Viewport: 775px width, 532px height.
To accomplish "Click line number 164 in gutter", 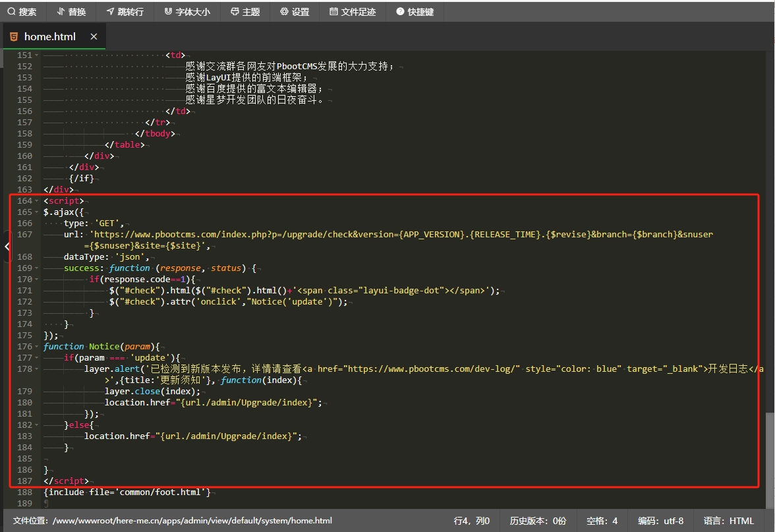I will coord(24,200).
